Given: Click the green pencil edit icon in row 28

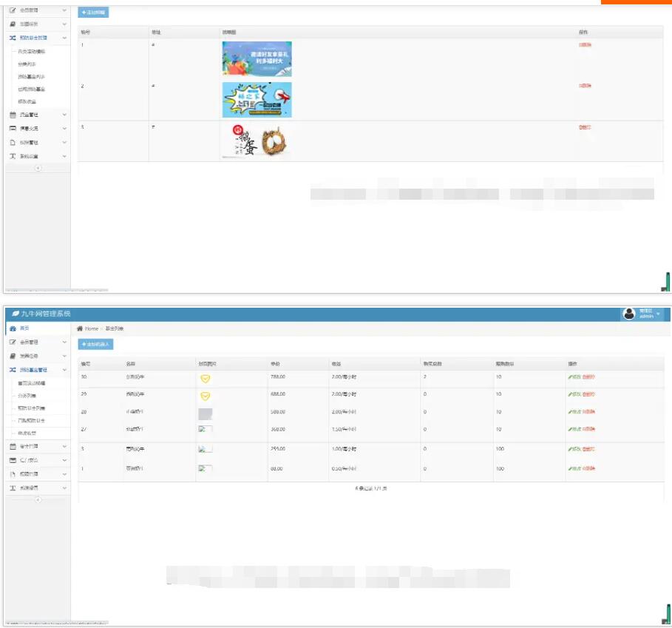Looking at the screenshot, I should [x=570, y=412].
